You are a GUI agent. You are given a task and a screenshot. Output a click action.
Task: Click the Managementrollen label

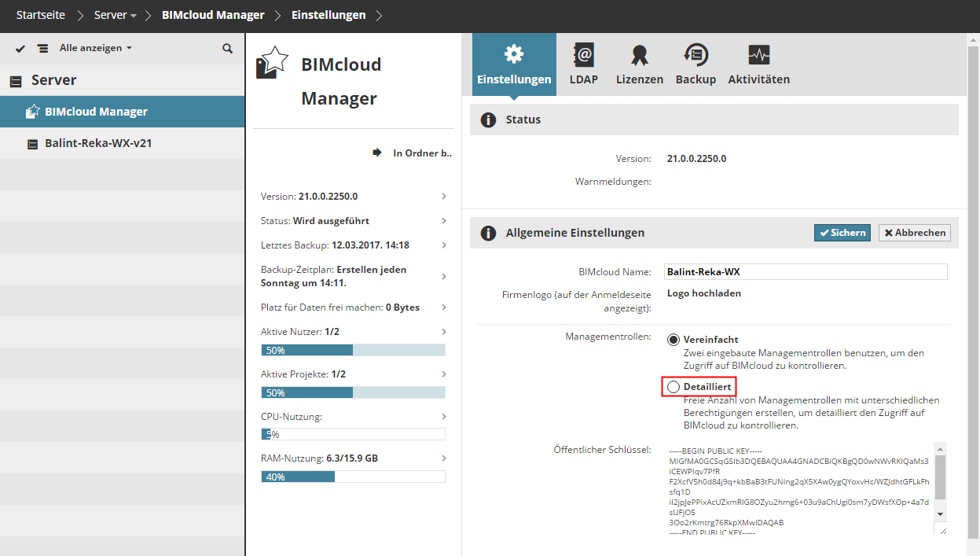(x=608, y=337)
